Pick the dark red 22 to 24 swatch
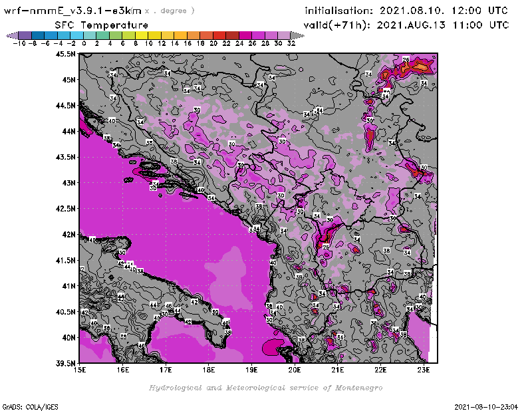 coord(232,35)
